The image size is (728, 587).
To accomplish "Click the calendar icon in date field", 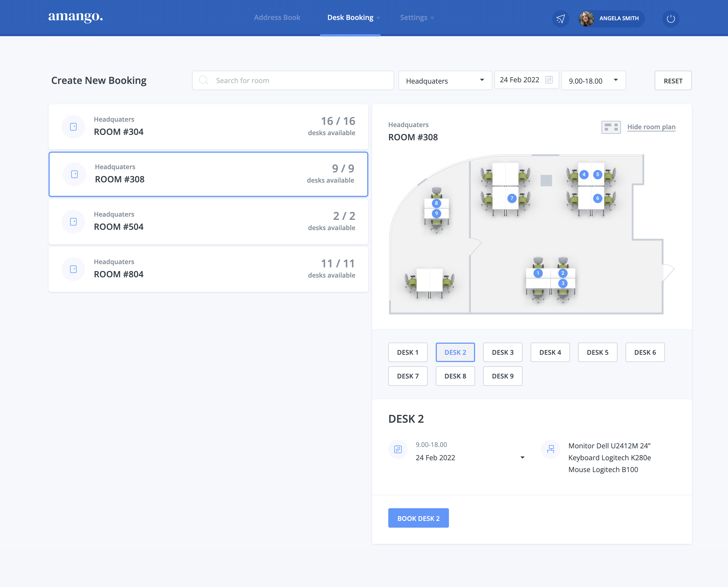I will click(549, 80).
